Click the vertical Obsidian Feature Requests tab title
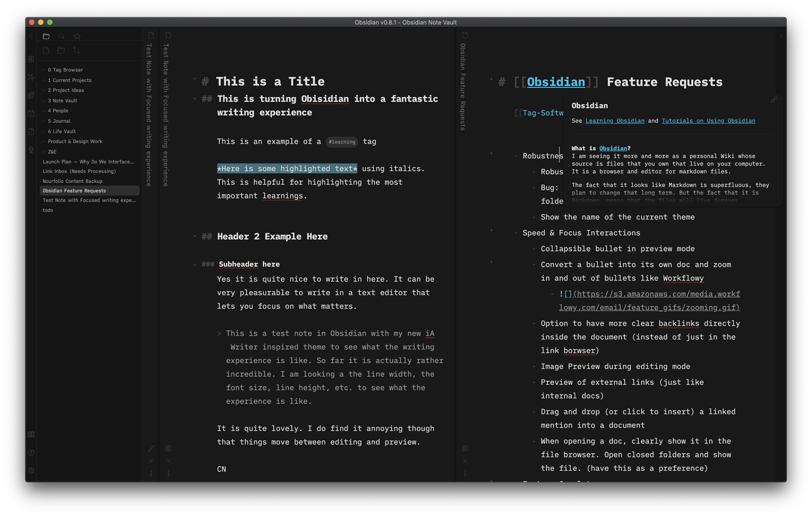 pyautogui.click(x=463, y=87)
